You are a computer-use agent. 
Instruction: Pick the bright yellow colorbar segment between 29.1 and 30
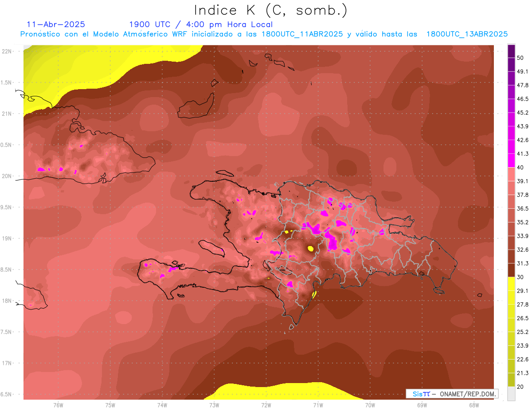click(x=511, y=284)
